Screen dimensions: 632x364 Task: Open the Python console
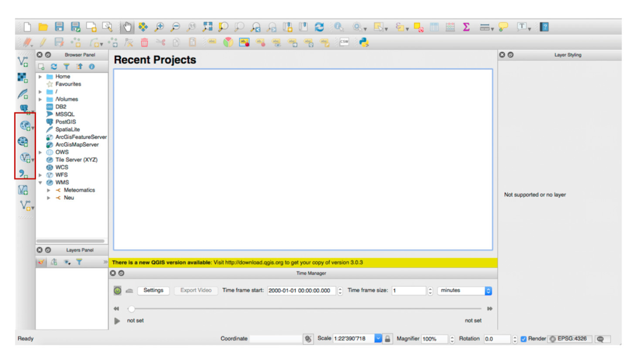[x=364, y=42]
